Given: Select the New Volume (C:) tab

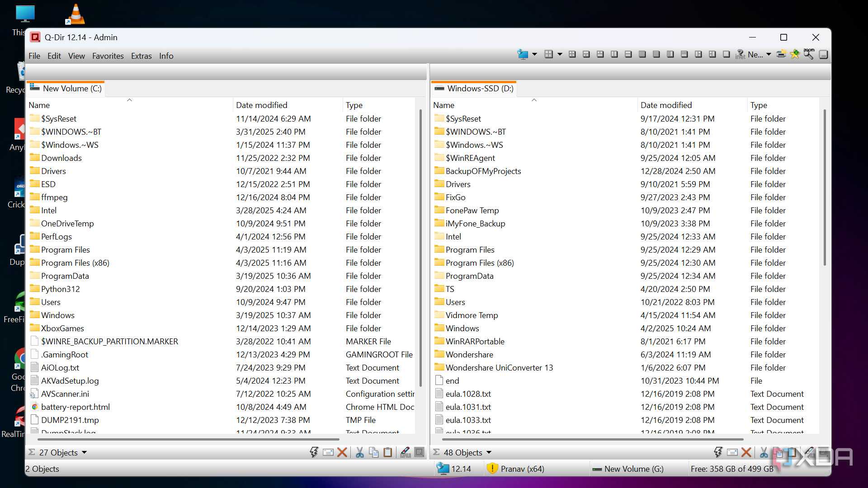Looking at the screenshot, I should pos(66,89).
